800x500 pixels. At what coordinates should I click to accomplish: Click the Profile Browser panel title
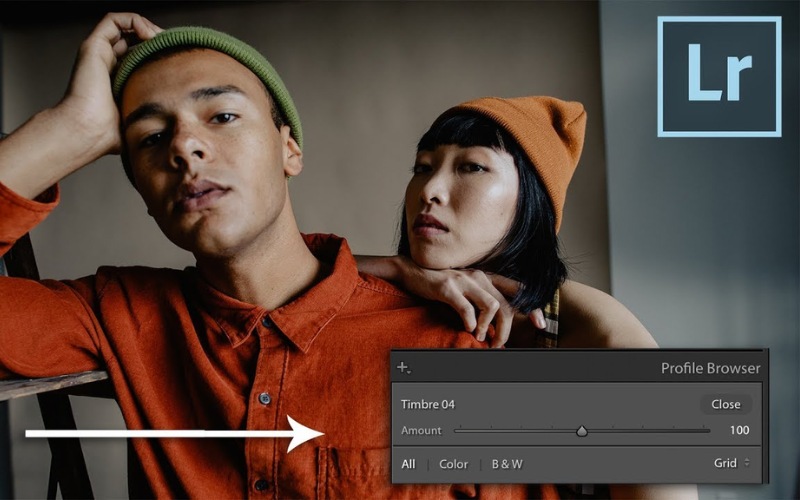coord(710,368)
